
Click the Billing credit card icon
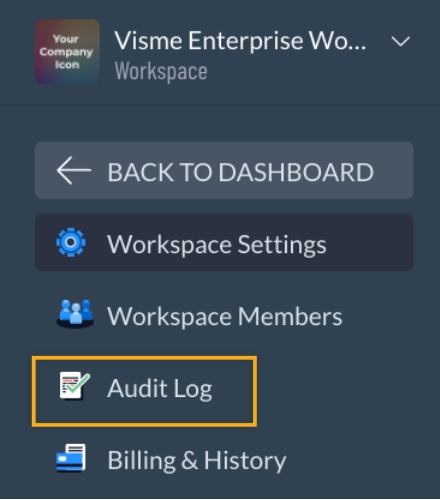click(x=71, y=458)
